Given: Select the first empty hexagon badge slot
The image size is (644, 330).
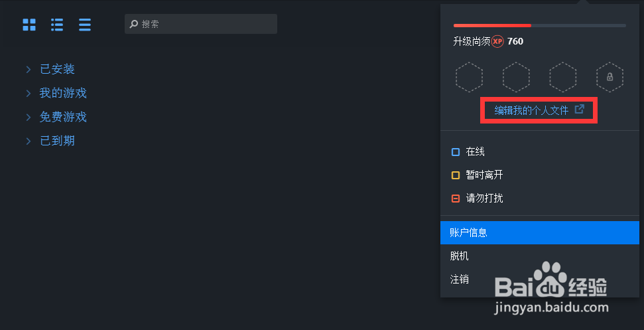Looking at the screenshot, I should [469, 77].
